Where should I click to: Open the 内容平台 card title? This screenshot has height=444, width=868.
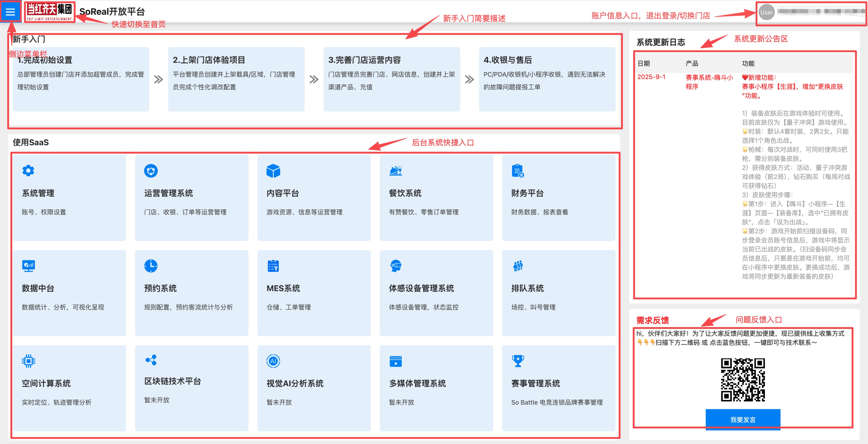point(283,193)
